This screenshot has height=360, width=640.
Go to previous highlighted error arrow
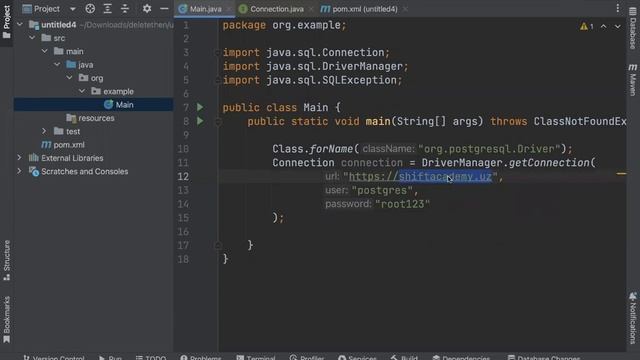(603, 27)
